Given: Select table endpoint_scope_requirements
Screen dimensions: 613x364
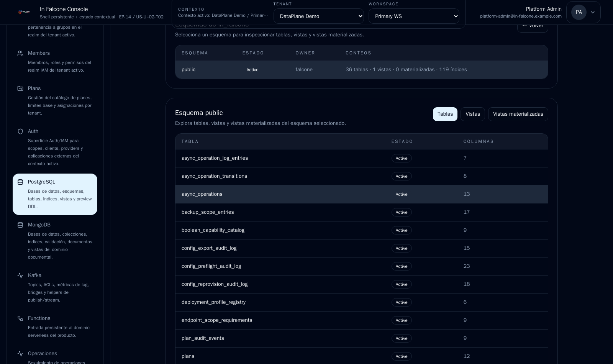Looking at the screenshot, I should 362,320.
